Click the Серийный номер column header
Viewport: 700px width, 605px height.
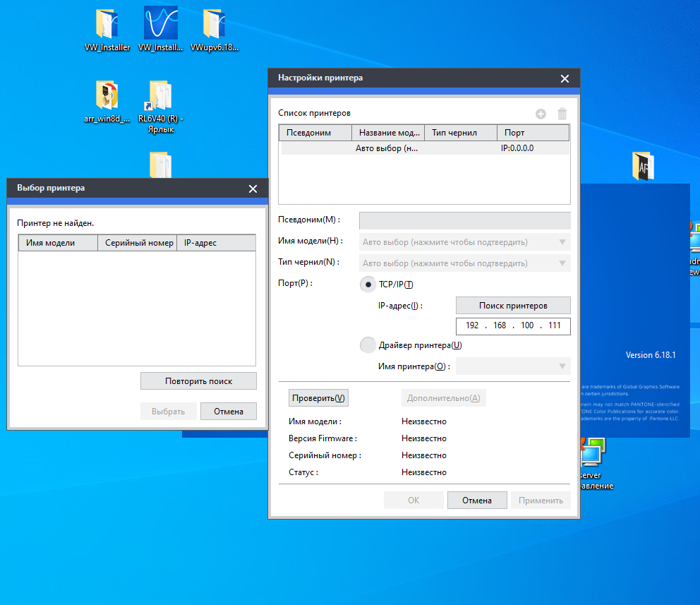(x=138, y=243)
